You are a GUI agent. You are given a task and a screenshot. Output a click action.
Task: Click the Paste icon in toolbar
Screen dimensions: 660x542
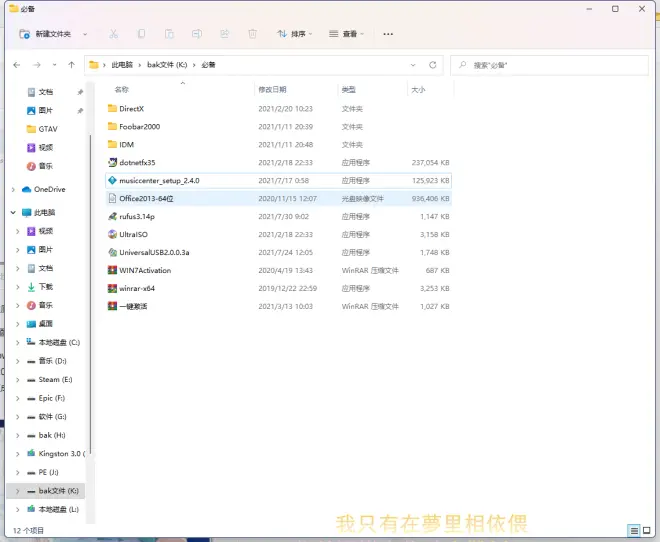pyautogui.click(x=169, y=34)
